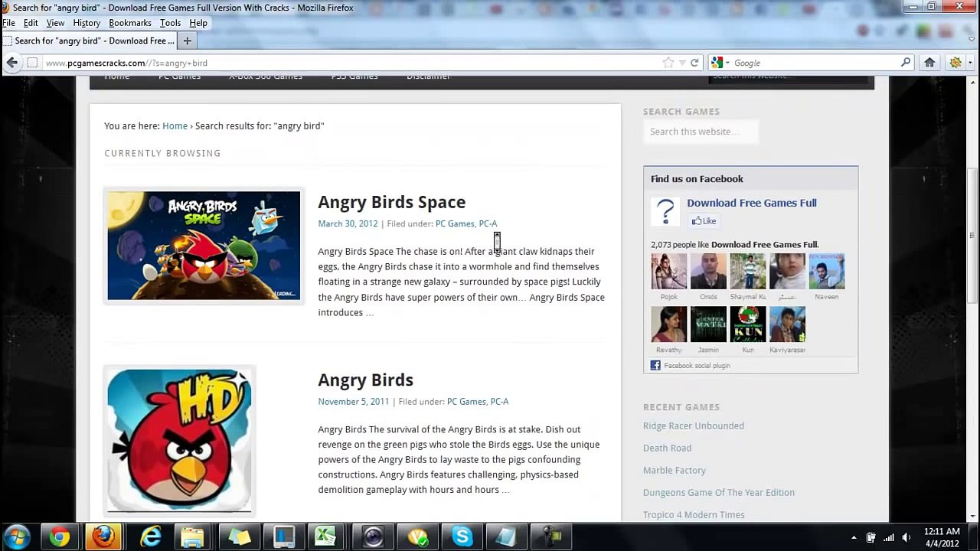Click PC-A category under November 5, 2011
The width and height of the screenshot is (980, 551).
499,401
